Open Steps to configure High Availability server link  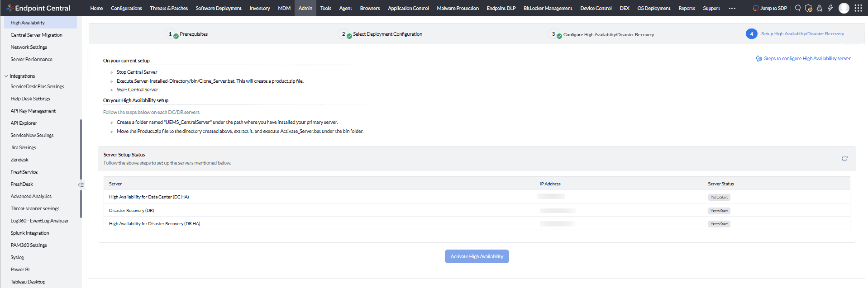tap(803, 58)
